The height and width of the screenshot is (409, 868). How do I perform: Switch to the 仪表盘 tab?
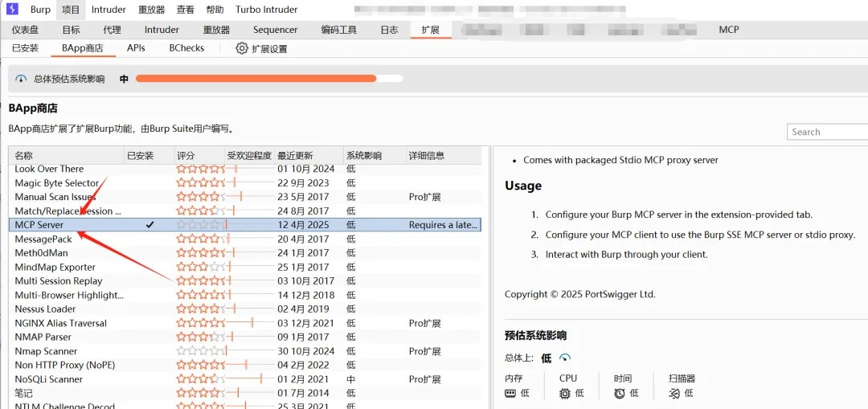[x=26, y=30]
